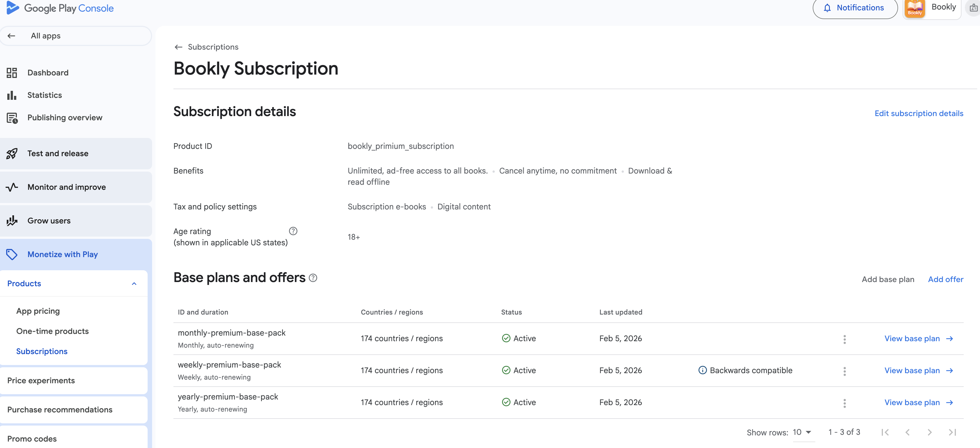980x448 pixels.
Task: Click the back arrow beside Subscriptions breadcrumb
Action: tap(178, 47)
